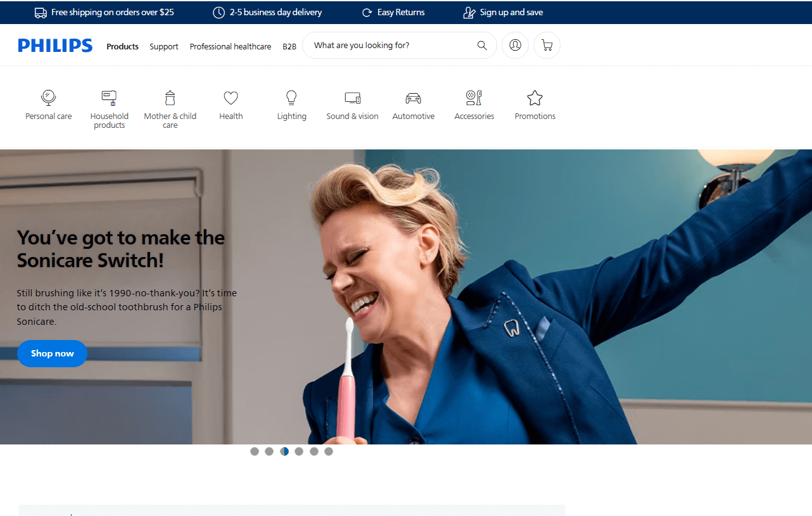Select the Household products icon
812x516 pixels.
click(109, 98)
